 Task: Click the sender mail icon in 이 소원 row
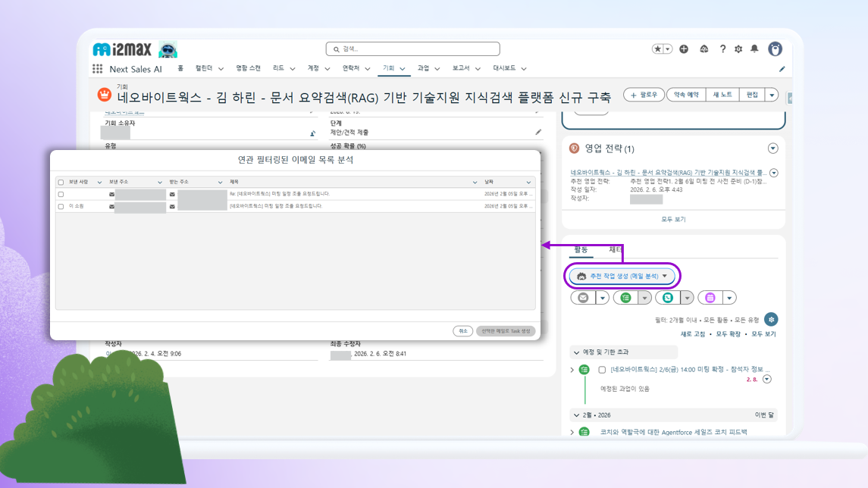pyautogui.click(x=112, y=206)
